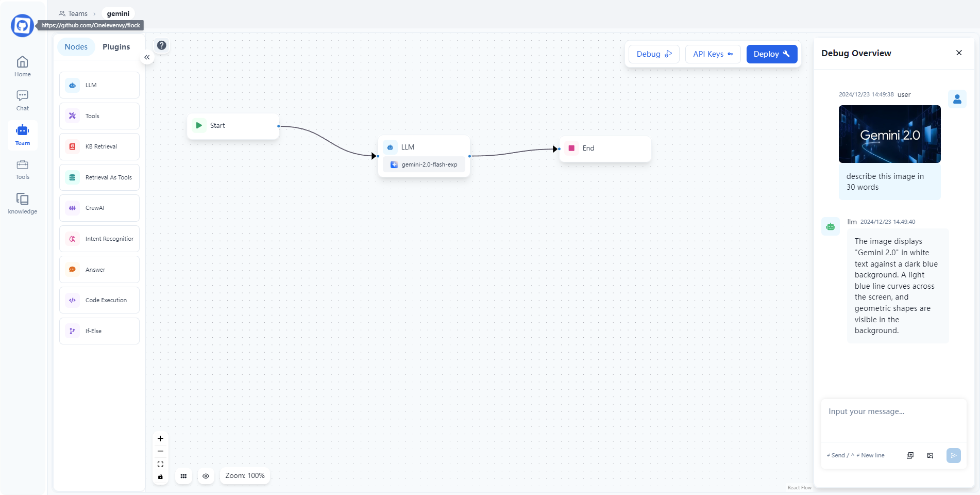Select the Nodes tab
This screenshot has height=495, width=980.
coord(76,47)
